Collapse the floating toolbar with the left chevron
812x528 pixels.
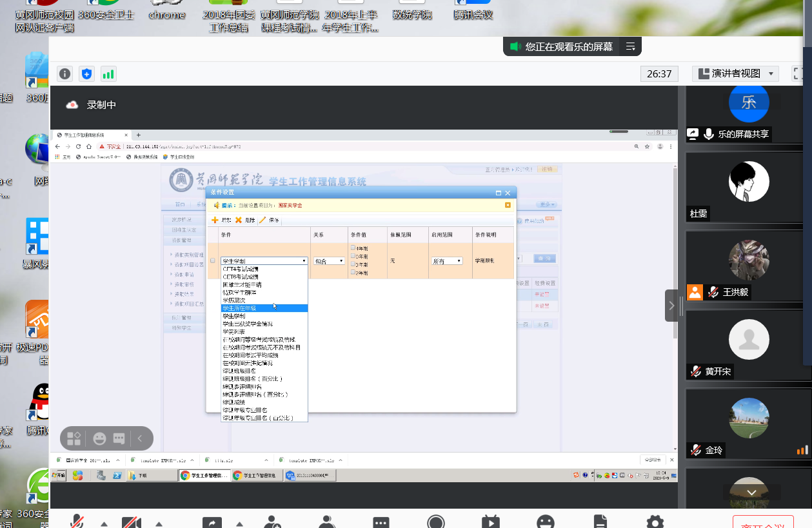(140, 438)
